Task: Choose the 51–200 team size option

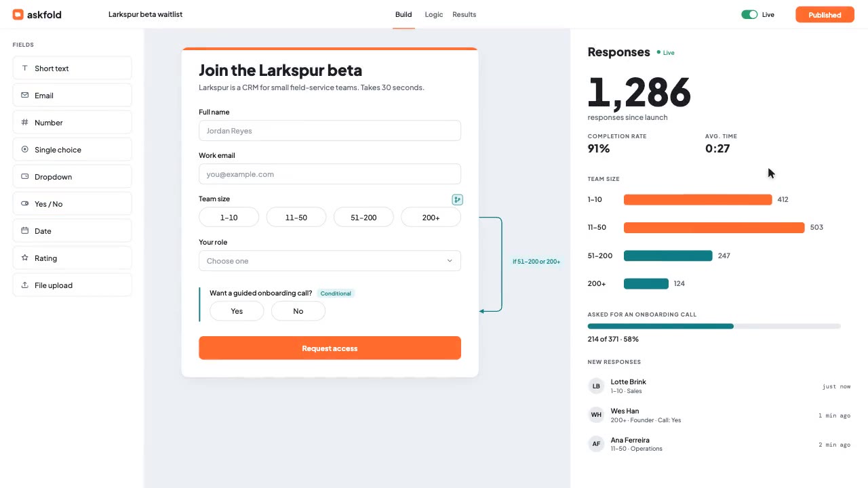Action: [363, 218]
